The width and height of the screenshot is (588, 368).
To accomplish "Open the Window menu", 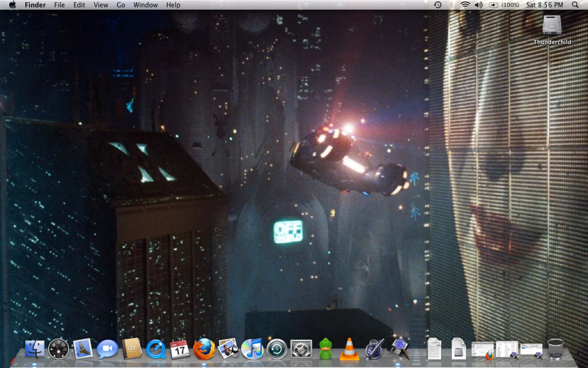I will coord(145,5).
